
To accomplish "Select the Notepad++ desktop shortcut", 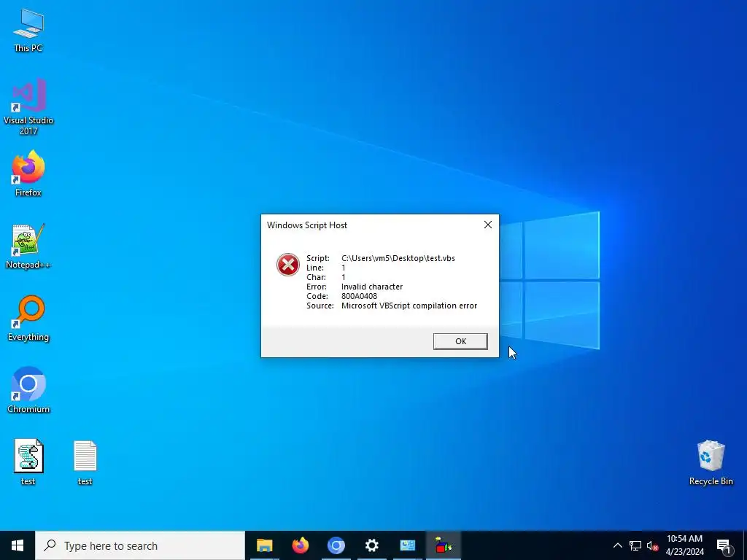I will pos(28,246).
